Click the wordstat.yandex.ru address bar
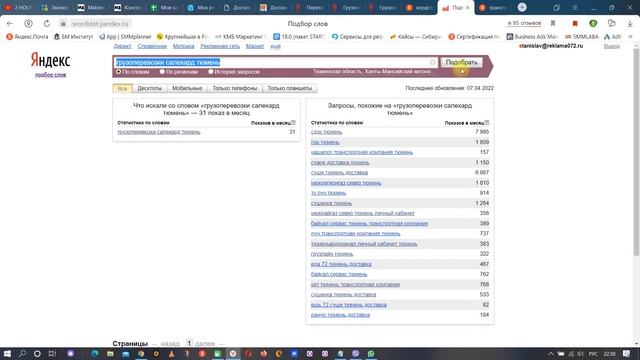 [x=100, y=24]
